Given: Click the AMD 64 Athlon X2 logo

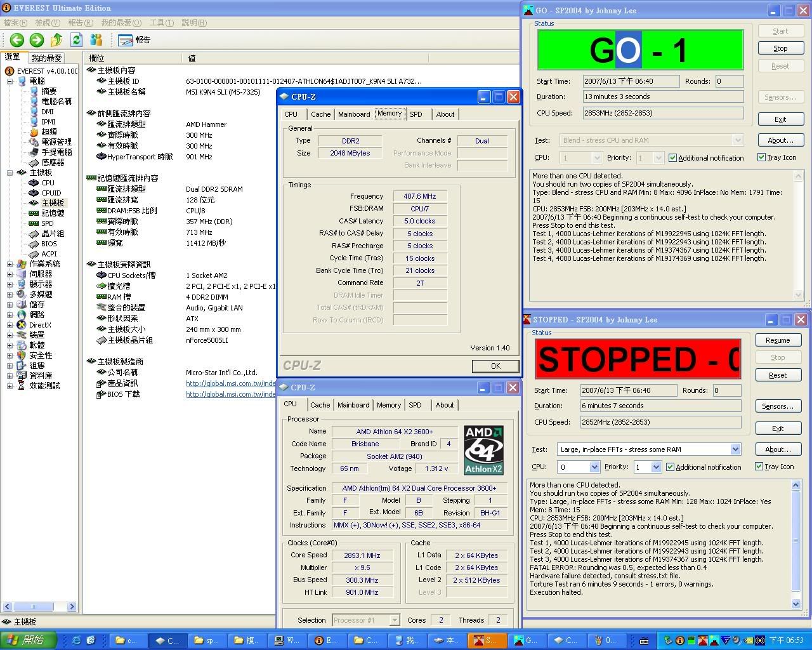Looking at the screenshot, I should click(x=483, y=450).
